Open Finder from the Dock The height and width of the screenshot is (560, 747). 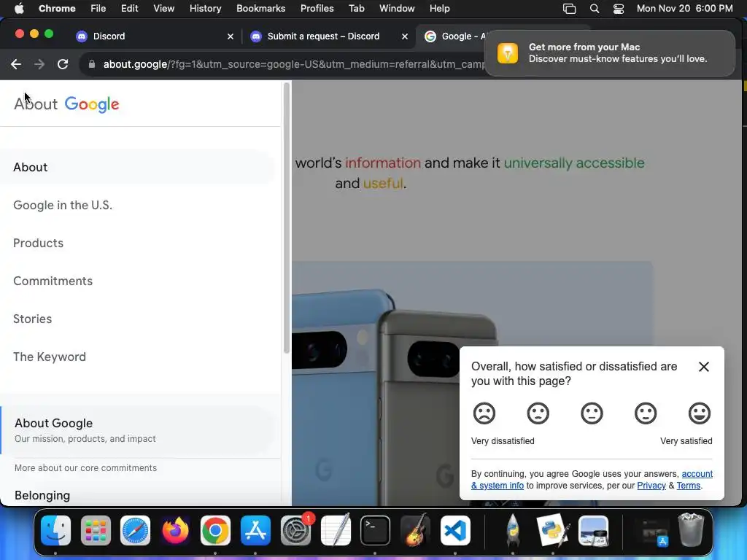coord(55,531)
